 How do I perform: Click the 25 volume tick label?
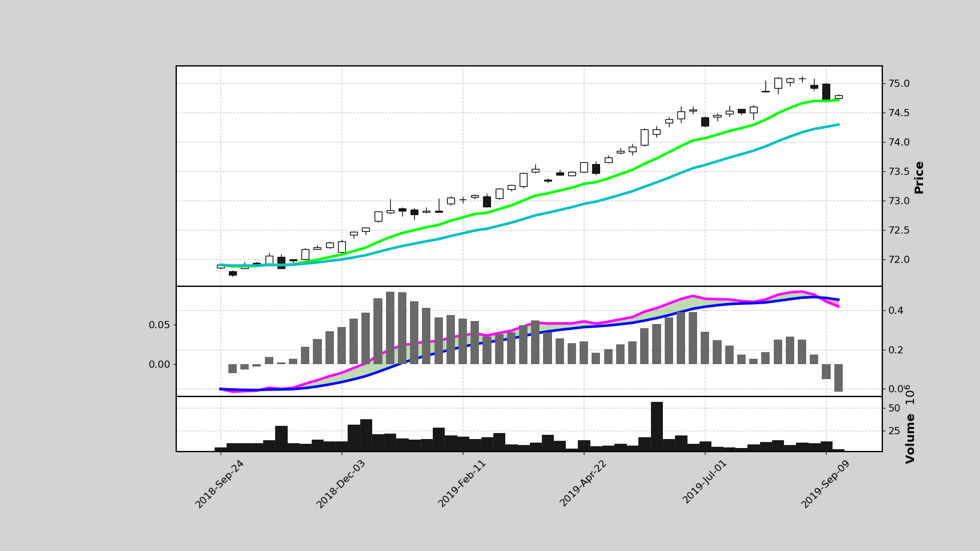coord(894,431)
